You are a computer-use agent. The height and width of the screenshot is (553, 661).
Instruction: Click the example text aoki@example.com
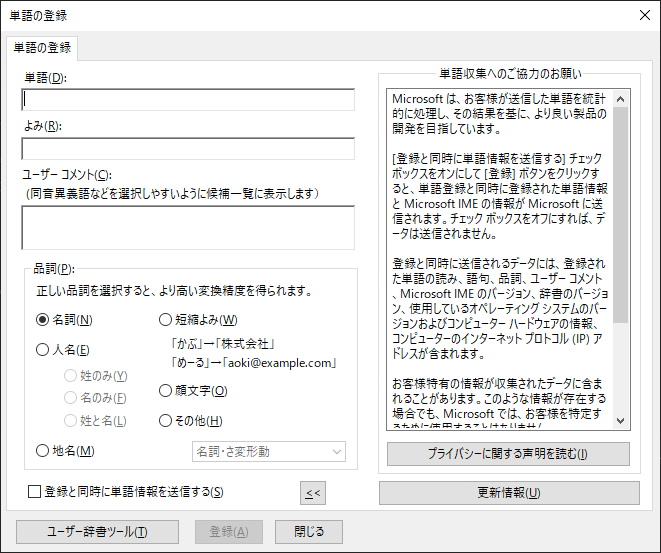(x=282, y=363)
